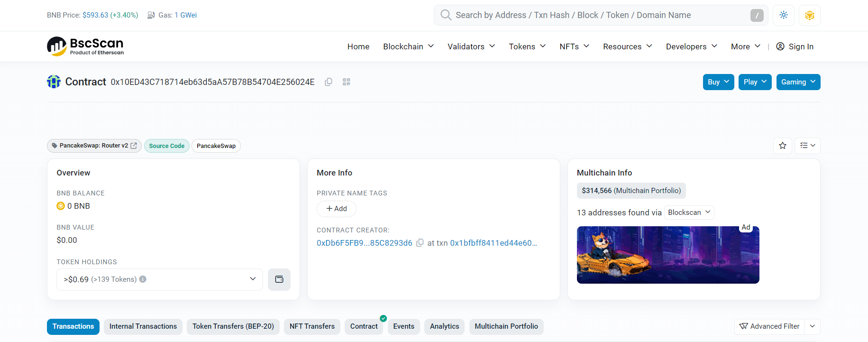Add contract to watch list star icon
Screen dimensions: 868x342
click(783, 146)
